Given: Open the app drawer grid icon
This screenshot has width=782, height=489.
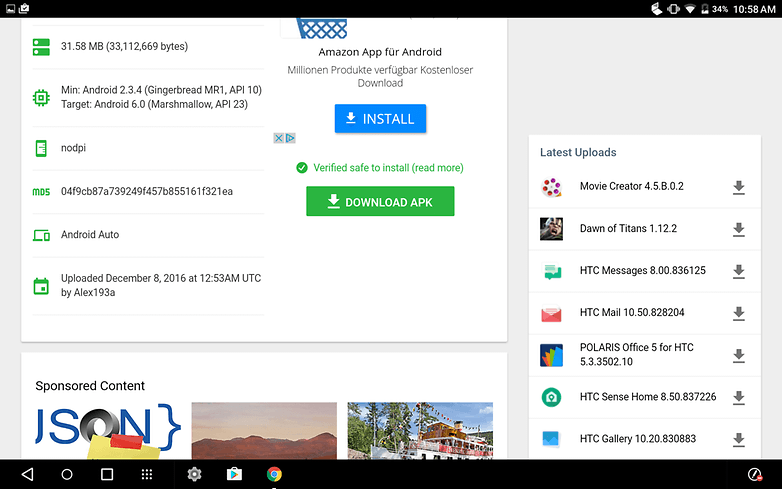Looking at the screenshot, I should pos(147,474).
